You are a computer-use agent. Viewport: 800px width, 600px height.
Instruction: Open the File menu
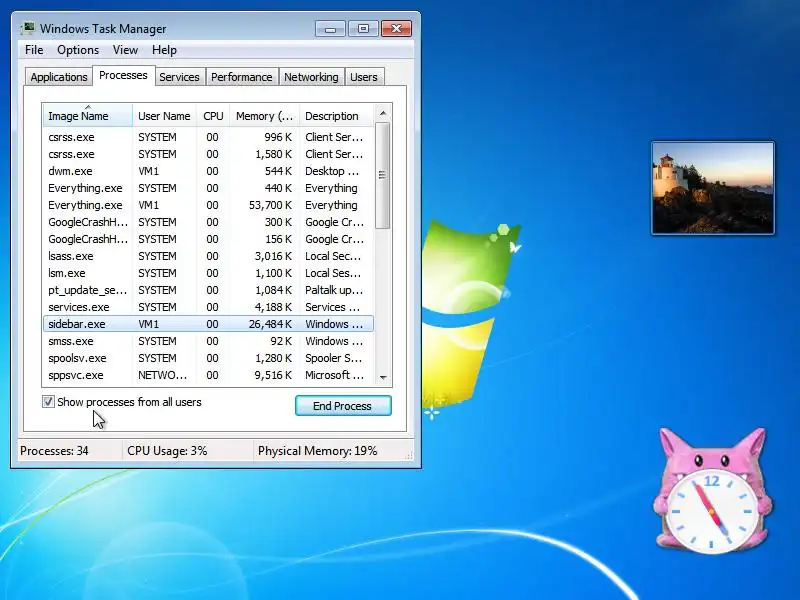(x=34, y=49)
